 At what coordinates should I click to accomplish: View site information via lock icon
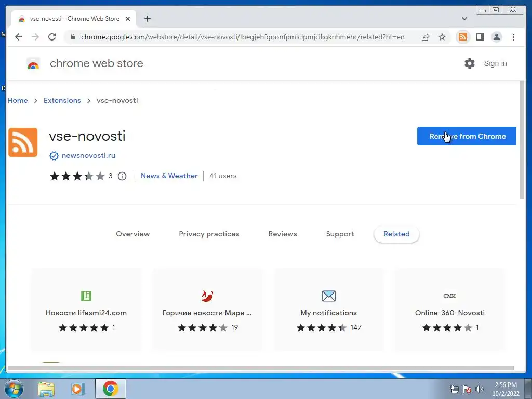(73, 37)
